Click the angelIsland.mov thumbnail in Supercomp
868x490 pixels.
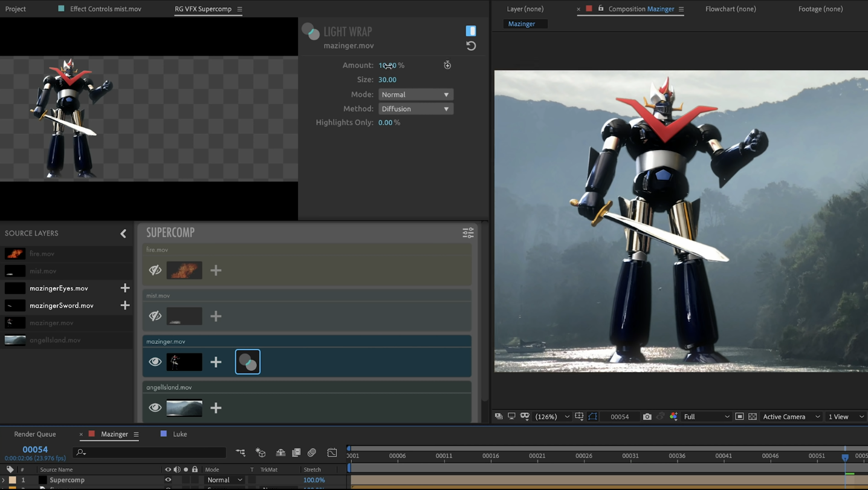coord(184,408)
